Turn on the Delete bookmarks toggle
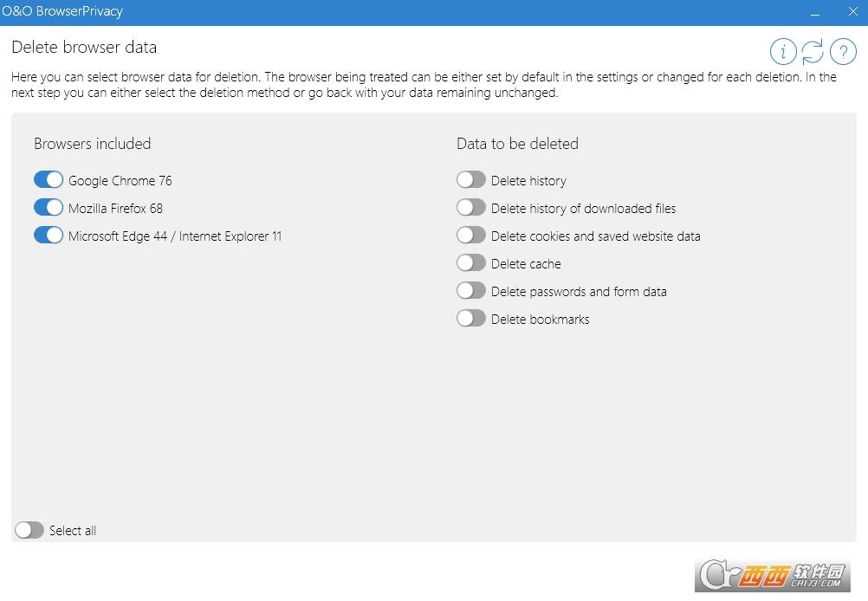 coord(471,319)
